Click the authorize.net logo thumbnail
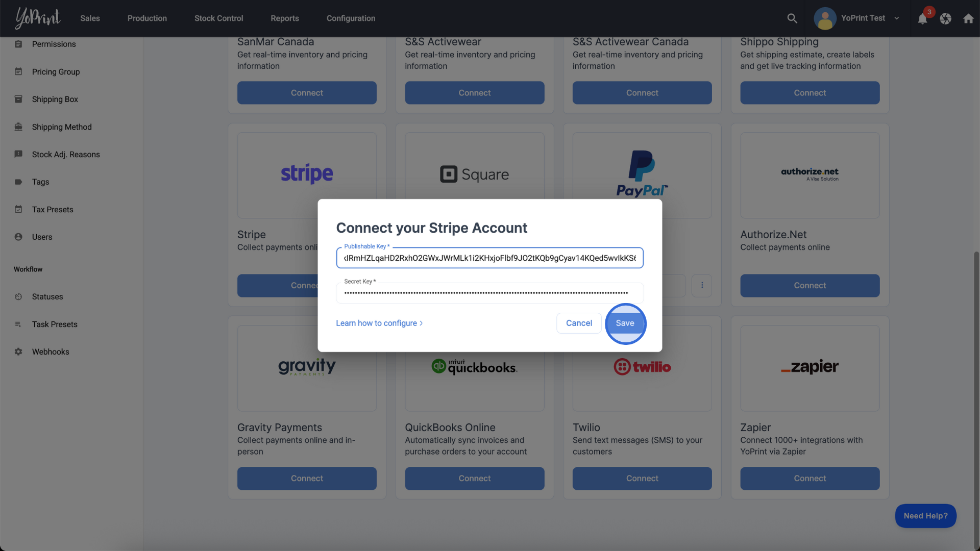Screen dimensions: 980x551 (x=810, y=174)
